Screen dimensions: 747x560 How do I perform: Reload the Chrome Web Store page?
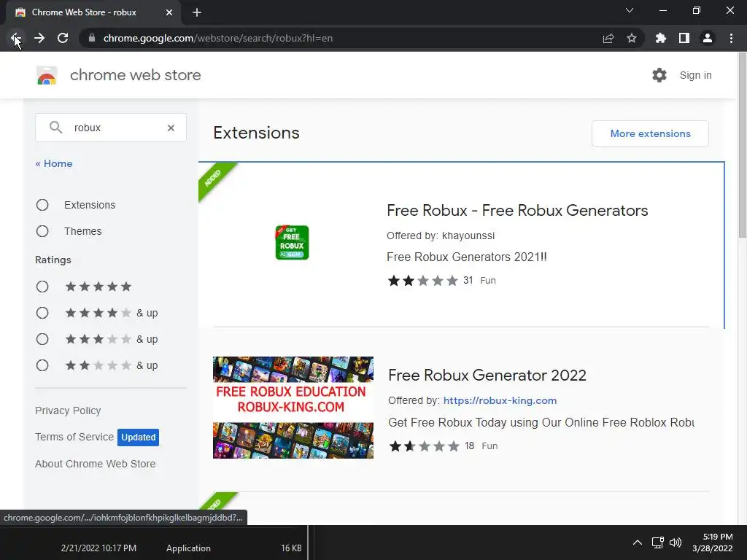[x=63, y=38]
